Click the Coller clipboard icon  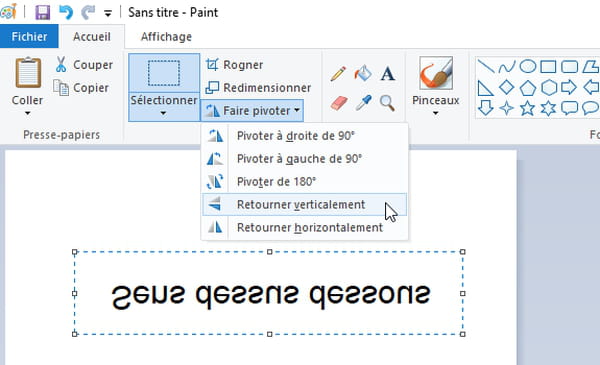pyautogui.click(x=28, y=72)
